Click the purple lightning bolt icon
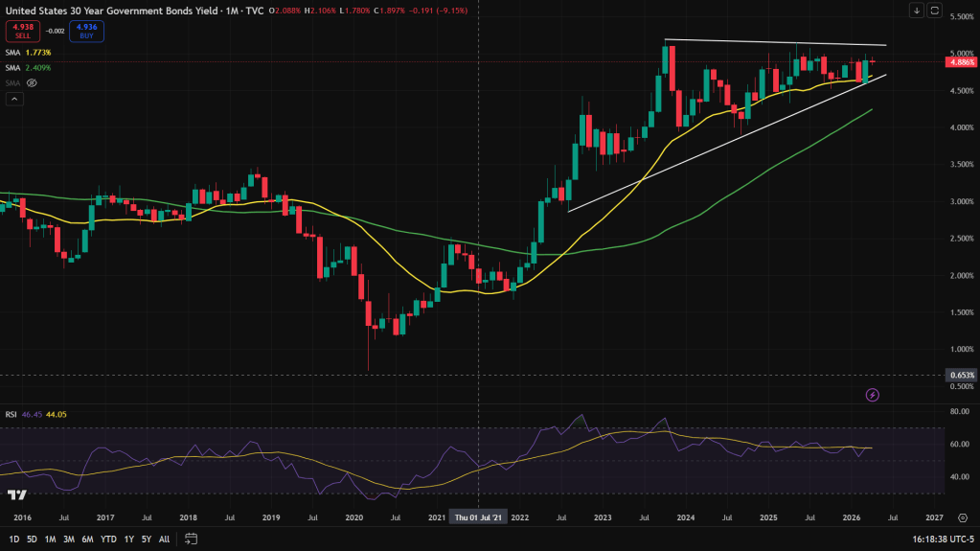This screenshot has height=551, width=980. [x=872, y=394]
